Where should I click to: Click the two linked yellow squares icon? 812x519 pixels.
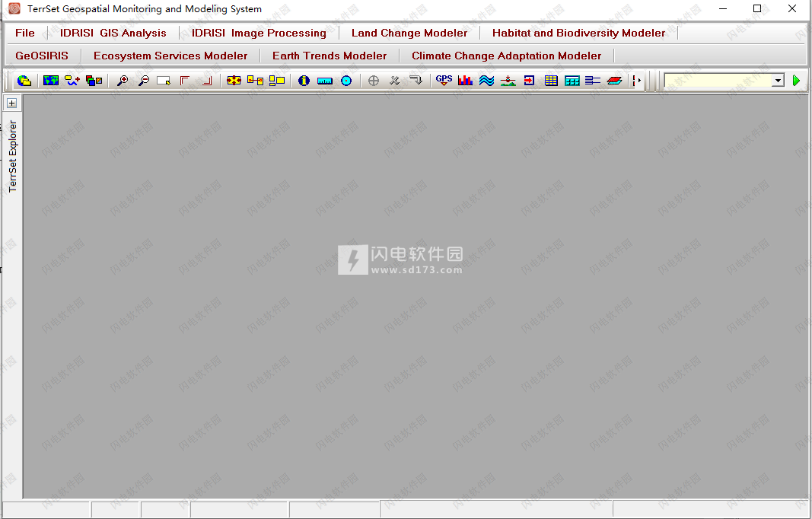(255, 80)
